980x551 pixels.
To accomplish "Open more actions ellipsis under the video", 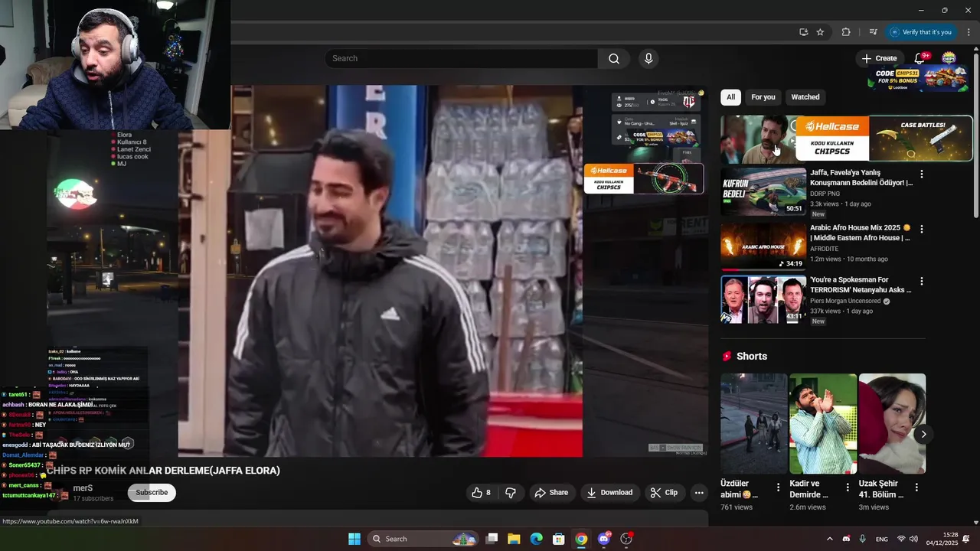I will click(699, 493).
